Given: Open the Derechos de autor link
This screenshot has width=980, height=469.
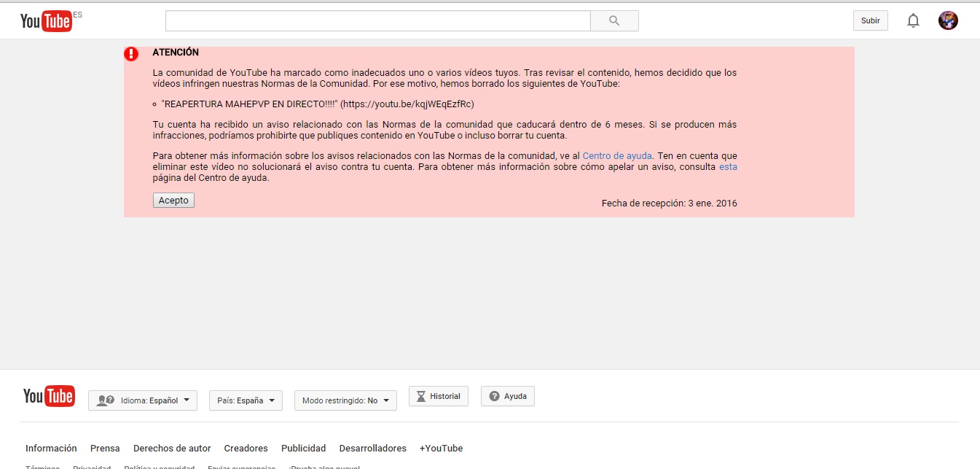Looking at the screenshot, I should tap(172, 449).
